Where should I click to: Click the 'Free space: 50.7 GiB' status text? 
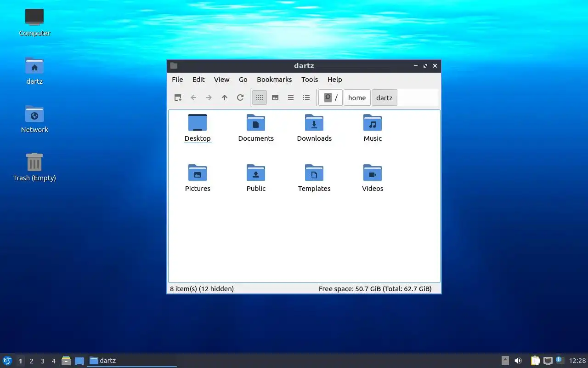pyautogui.click(x=350, y=289)
